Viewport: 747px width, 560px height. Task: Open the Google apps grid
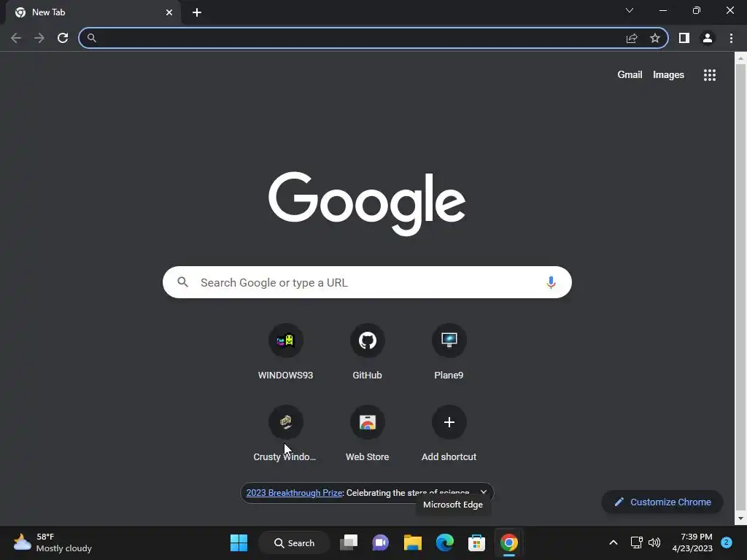coord(710,75)
